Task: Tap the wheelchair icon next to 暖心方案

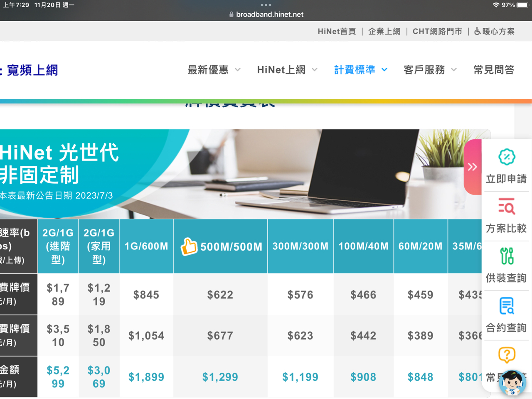Action: click(x=477, y=31)
